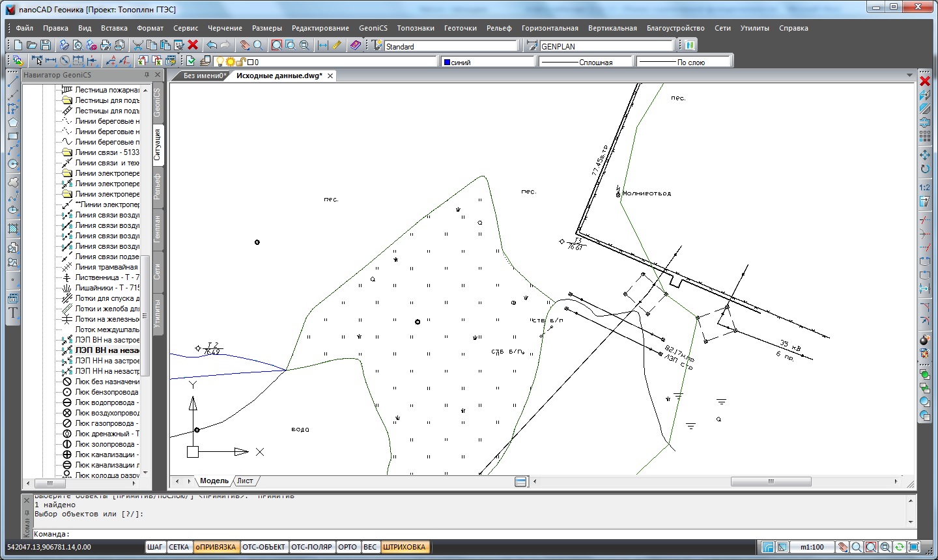Switch to the Лист layout tab
Viewport: 938px width, 560px height.
[245, 481]
